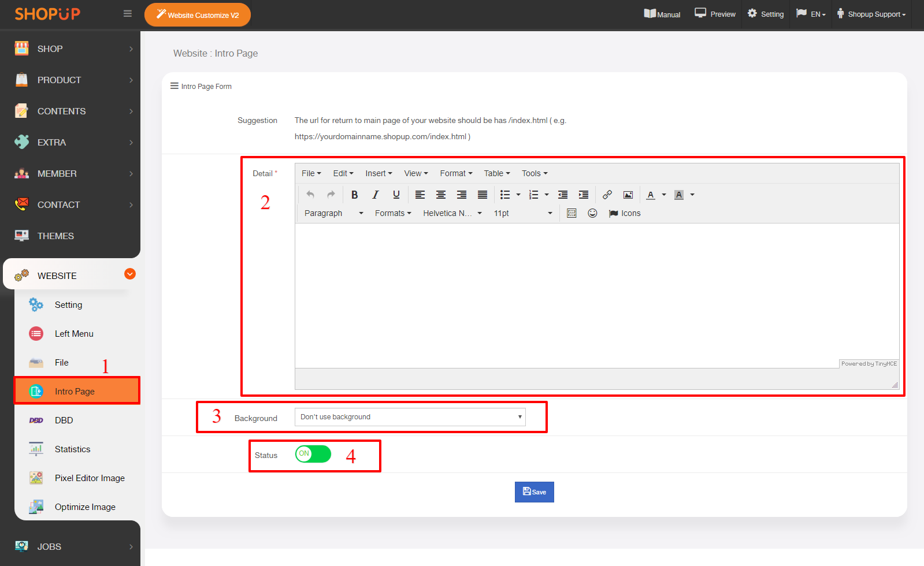Expand the EXTRA sidebar section
This screenshot has width=924, height=566.
coord(70,143)
